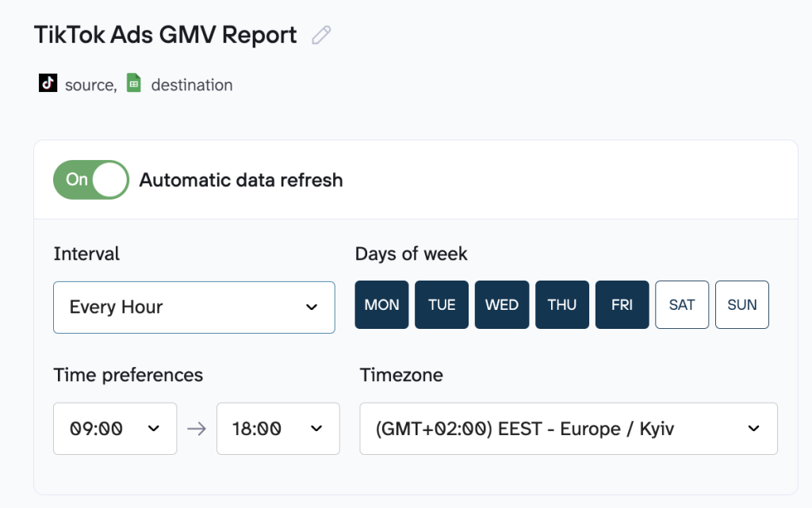Deselect the TUE day button
This screenshot has height=508, width=812.
[x=442, y=304]
